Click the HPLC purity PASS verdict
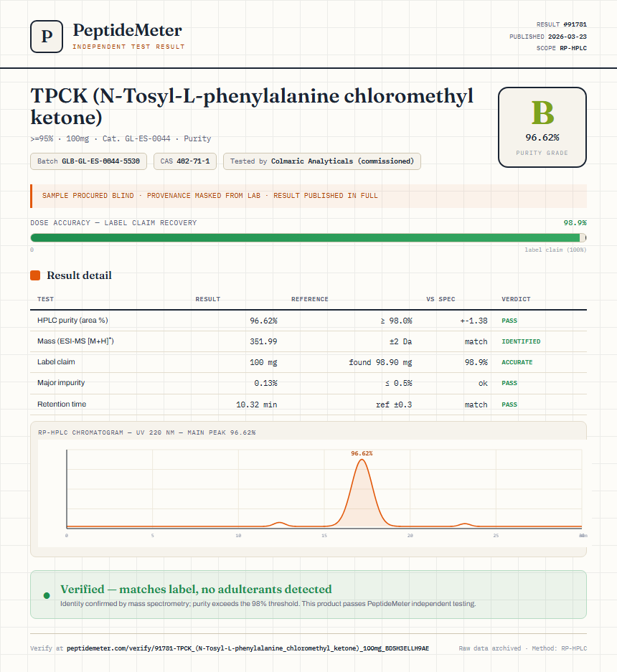Viewport: 617px width, 672px height. tap(509, 321)
